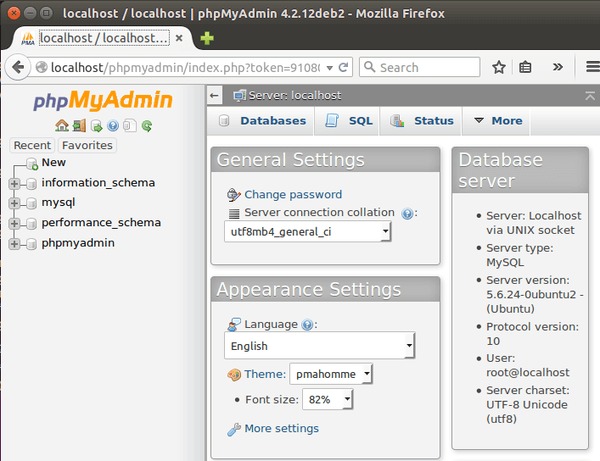Click the Theme: link

coord(265,374)
